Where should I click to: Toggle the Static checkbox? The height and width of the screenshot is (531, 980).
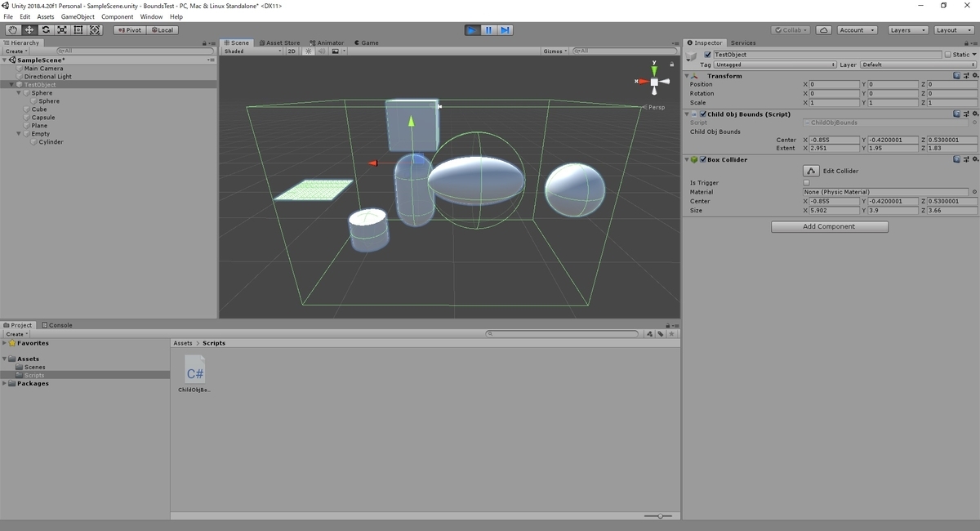tap(948, 55)
